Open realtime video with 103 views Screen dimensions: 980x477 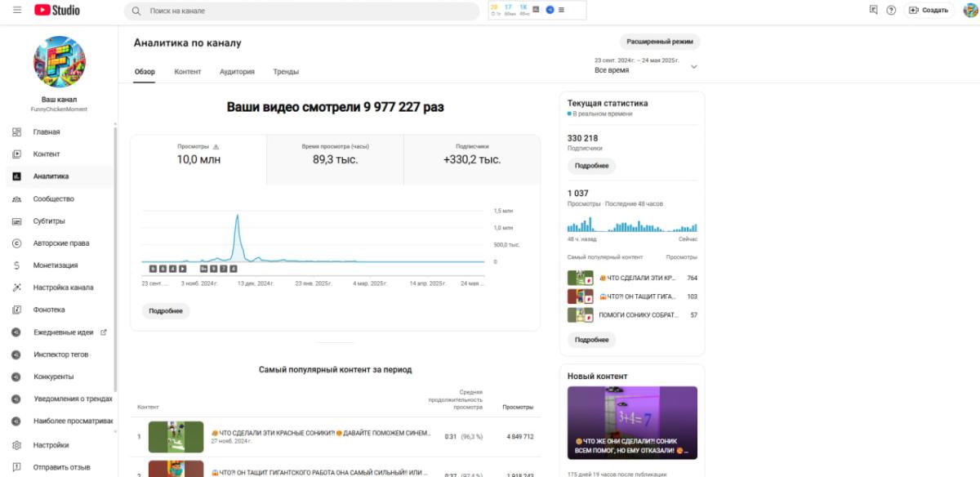coord(632,296)
